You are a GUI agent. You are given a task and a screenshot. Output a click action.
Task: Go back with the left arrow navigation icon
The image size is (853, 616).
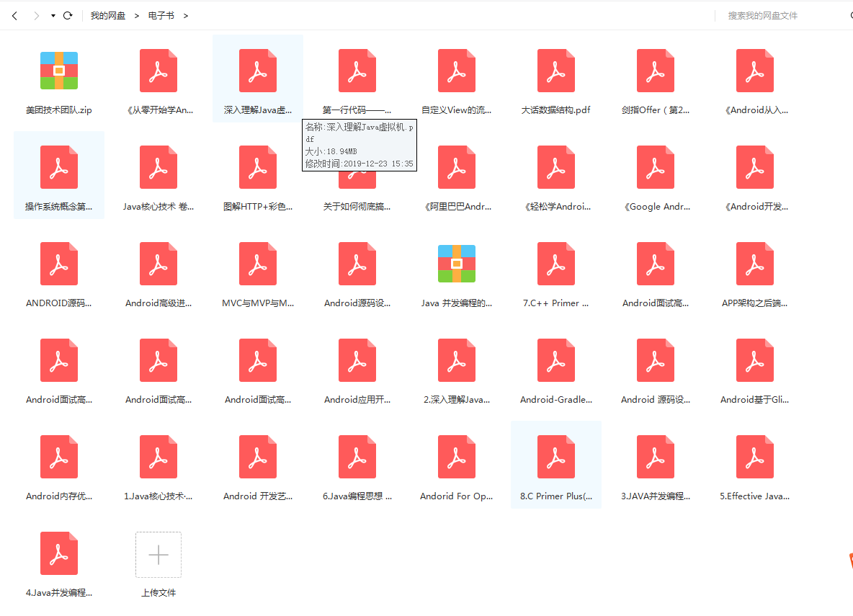coord(14,16)
